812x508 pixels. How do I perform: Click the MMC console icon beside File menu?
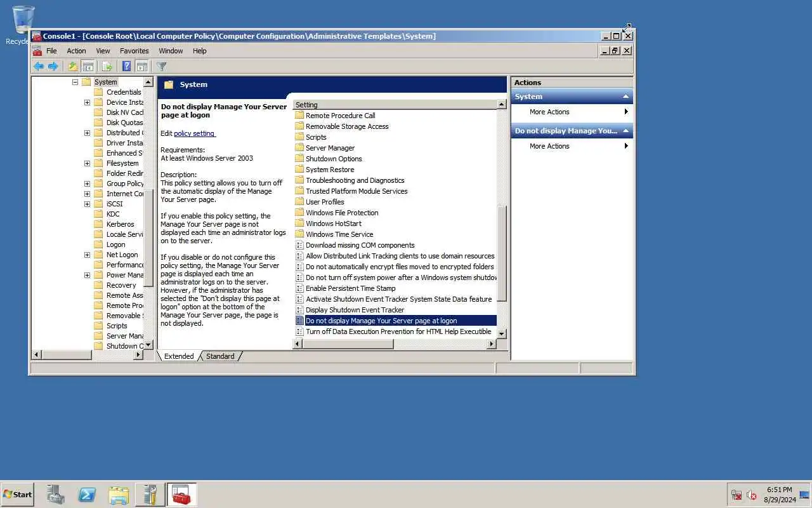click(37, 51)
